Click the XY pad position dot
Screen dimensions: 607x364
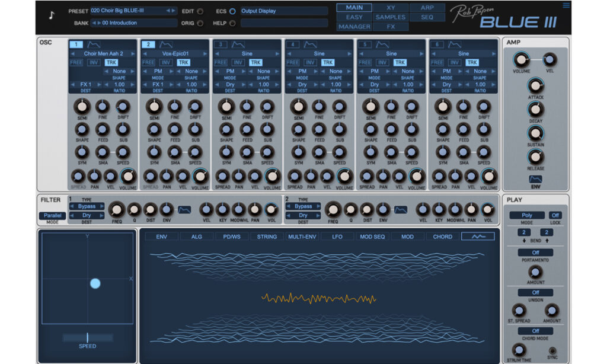[95, 283]
